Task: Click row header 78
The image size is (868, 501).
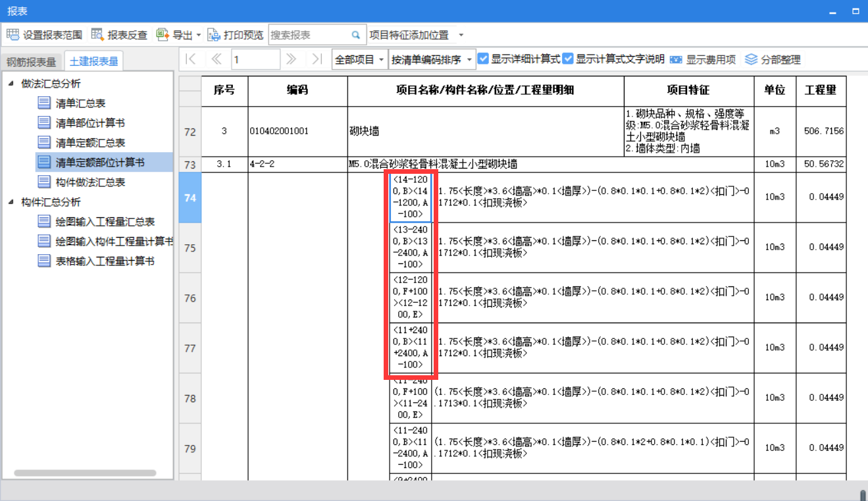Action: (190, 398)
